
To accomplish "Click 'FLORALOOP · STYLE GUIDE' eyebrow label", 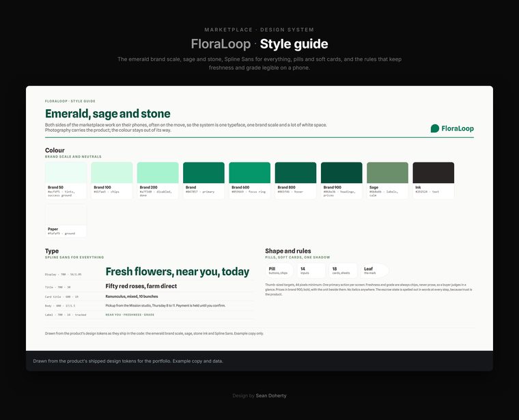I will coord(70,101).
